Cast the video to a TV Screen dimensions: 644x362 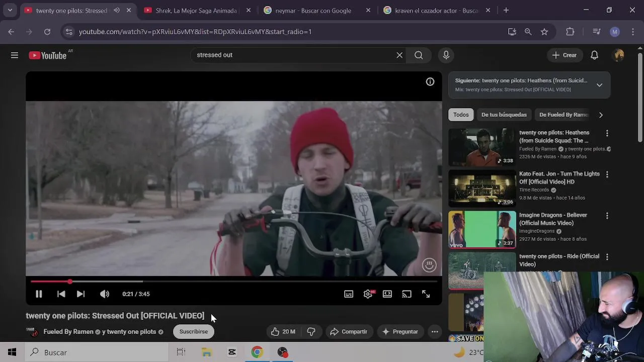[407, 294]
